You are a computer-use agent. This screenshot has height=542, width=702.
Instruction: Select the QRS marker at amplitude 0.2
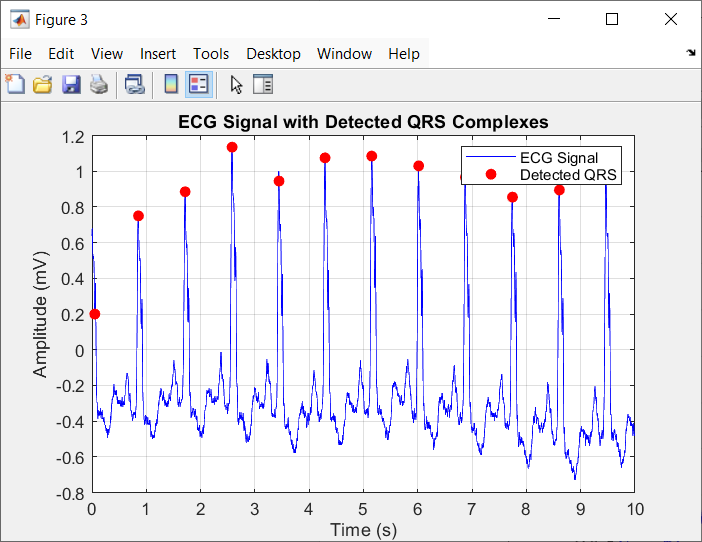(94, 314)
